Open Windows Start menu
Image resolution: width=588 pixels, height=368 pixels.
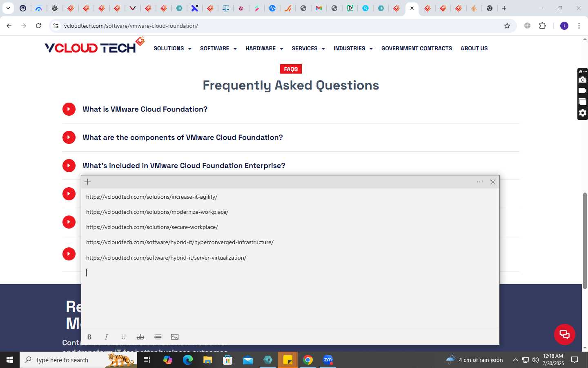coord(10,360)
